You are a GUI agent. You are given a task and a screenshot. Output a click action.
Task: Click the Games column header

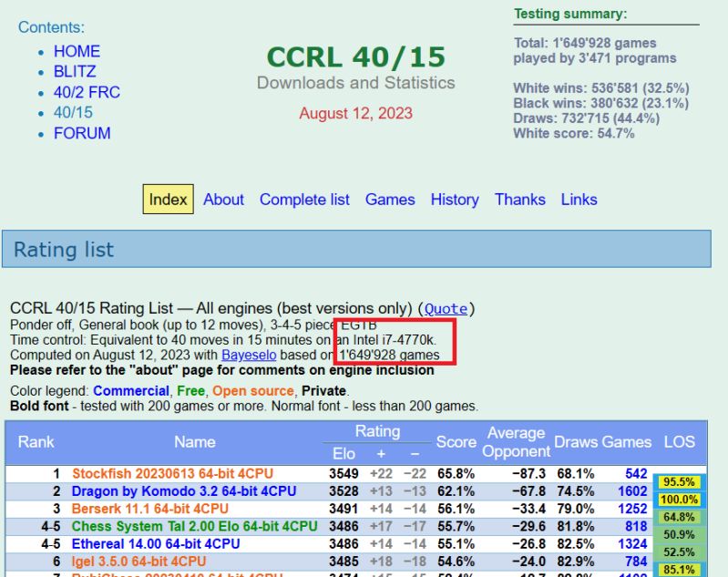click(x=626, y=442)
